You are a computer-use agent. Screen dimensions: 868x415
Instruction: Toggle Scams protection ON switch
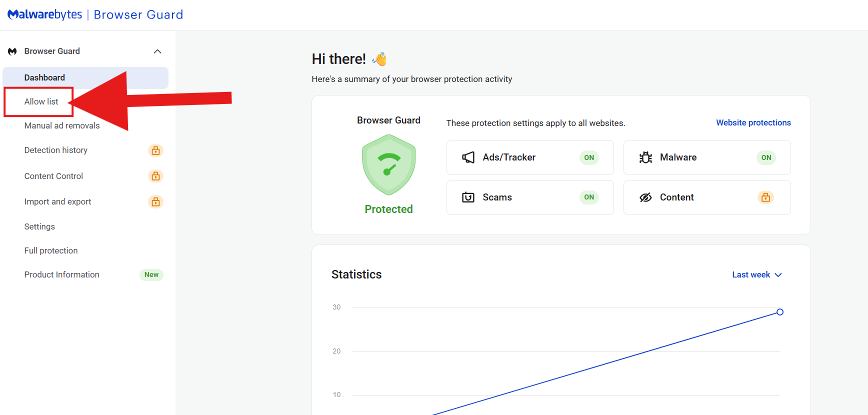pyautogui.click(x=589, y=197)
